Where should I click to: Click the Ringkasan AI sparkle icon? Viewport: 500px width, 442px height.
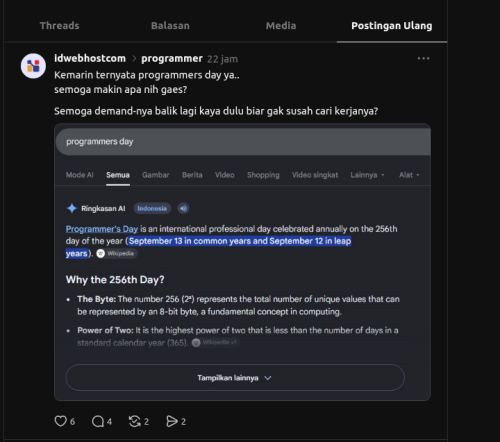point(72,208)
